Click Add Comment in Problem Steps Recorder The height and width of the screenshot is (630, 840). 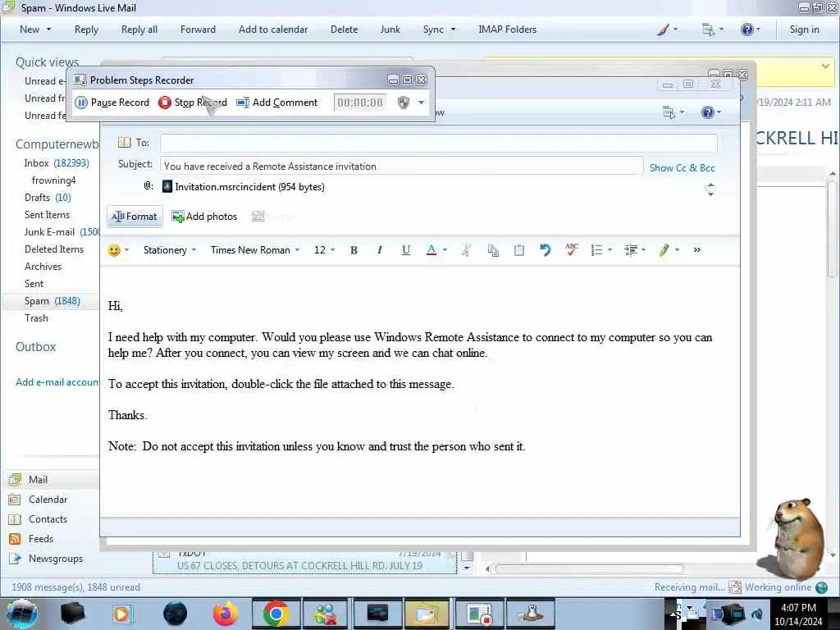pyautogui.click(x=277, y=103)
